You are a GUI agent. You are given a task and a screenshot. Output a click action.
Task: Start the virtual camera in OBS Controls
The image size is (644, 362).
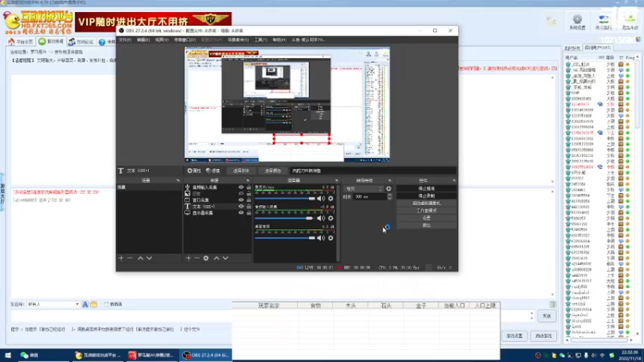point(427,204)
